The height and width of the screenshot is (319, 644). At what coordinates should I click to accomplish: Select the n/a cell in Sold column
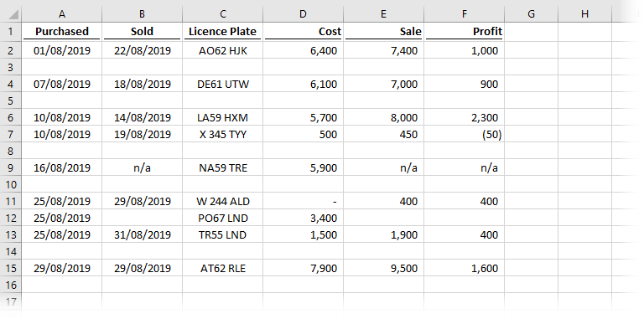[142, 167]
